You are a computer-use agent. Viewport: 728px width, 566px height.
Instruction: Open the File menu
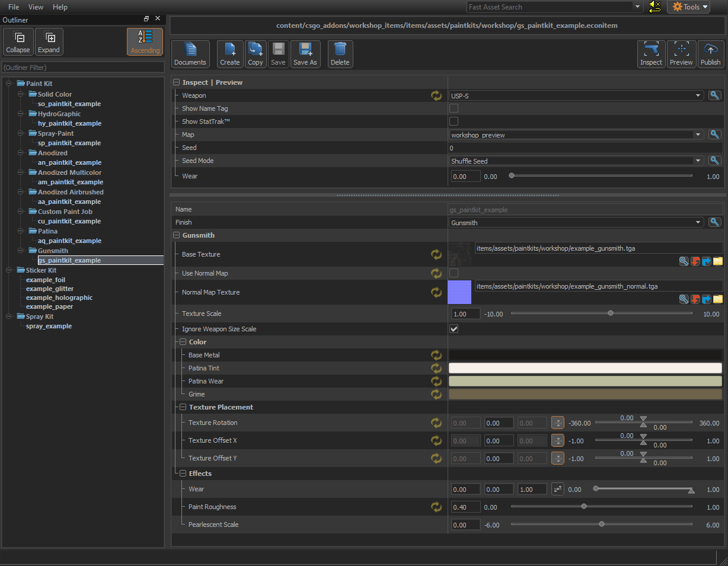point(14,7)
